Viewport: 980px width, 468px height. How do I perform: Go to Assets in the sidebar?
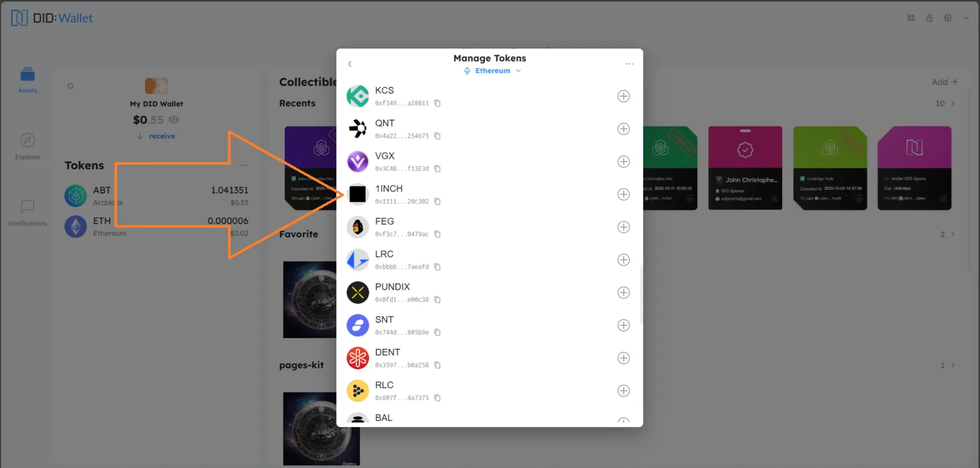[28, 80]
